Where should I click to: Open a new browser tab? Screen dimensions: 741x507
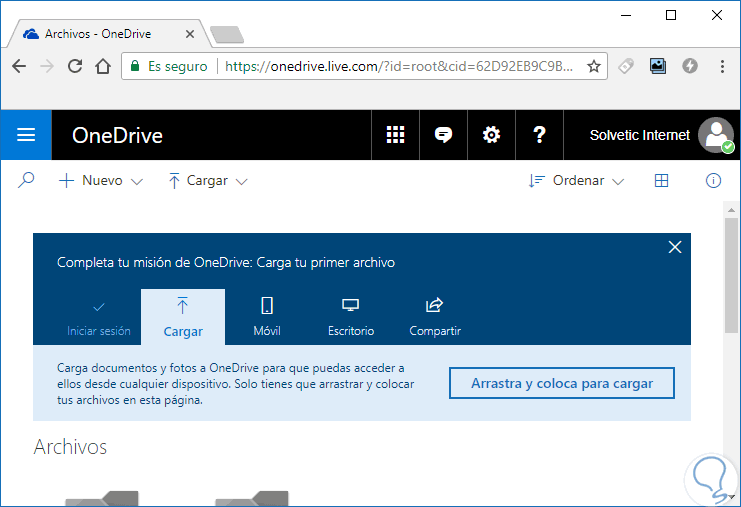(227, 34)
